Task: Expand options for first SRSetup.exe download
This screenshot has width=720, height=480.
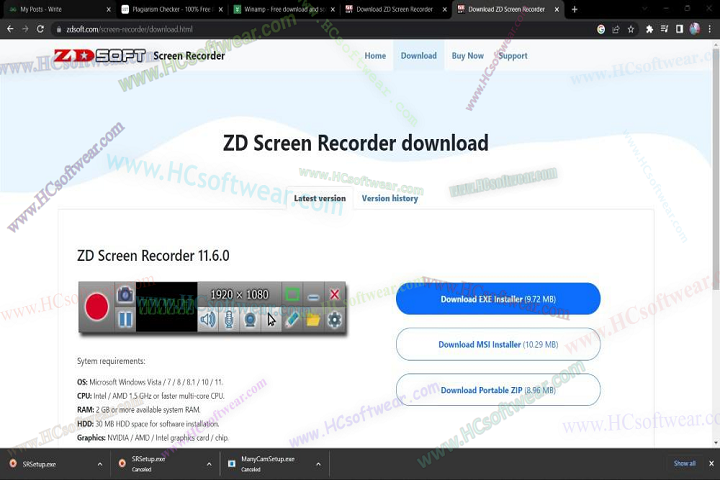Action: (100, 464)
